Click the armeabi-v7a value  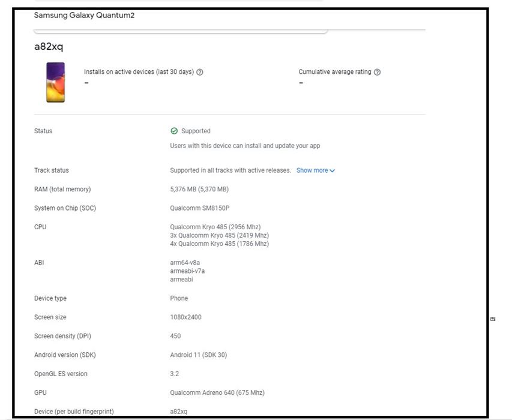[187, 271]
